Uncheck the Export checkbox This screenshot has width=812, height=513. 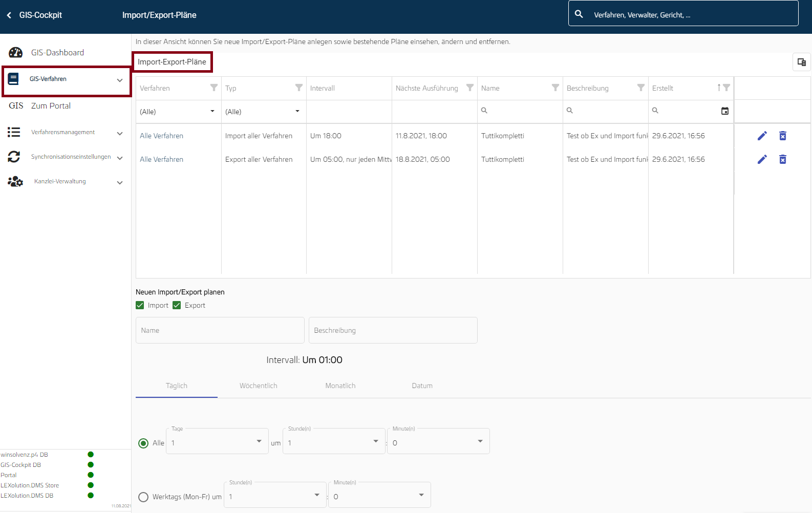click(177, 305)
